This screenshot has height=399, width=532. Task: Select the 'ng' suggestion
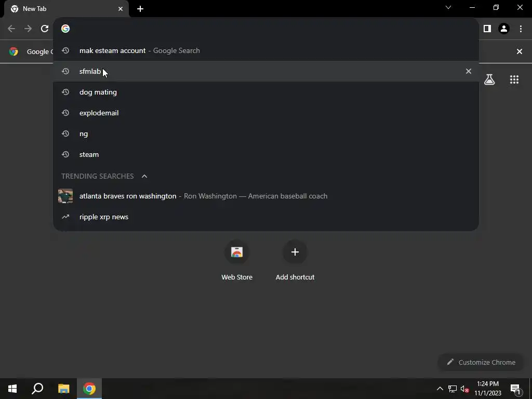266,134
